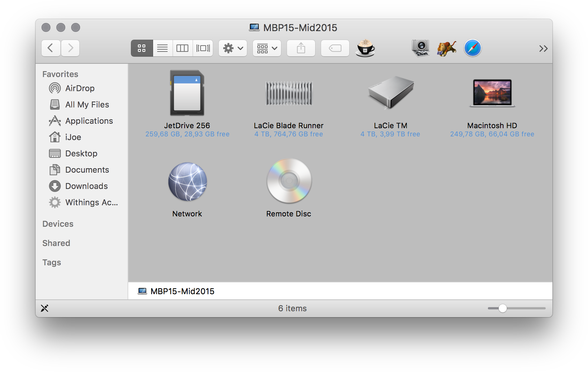Select the LaCie Blade Runner drive icon
Image resolution: width=588 pixels, height=372 pixels.
click(x=289, y=93)
